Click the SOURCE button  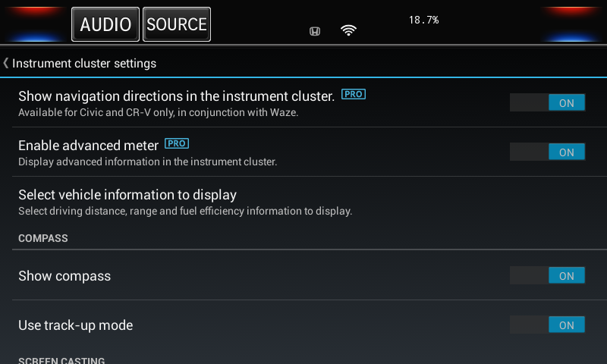(x=177, y=24)
